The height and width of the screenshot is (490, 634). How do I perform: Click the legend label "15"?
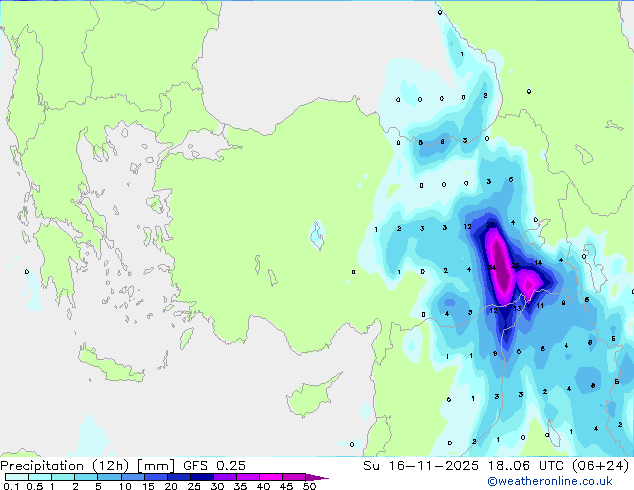coord(148,486)
